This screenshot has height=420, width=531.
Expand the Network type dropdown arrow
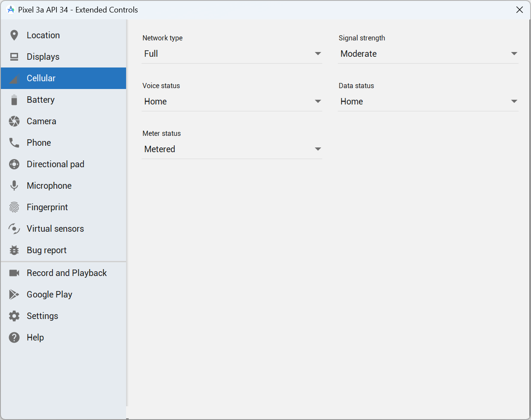[x=318, y=54]
